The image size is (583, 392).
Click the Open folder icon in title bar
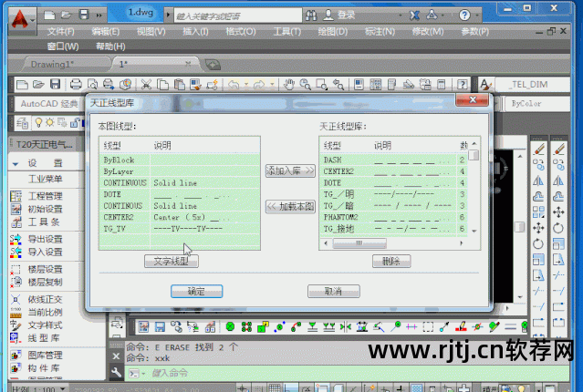pyautogui.click(x=67, y=15)
